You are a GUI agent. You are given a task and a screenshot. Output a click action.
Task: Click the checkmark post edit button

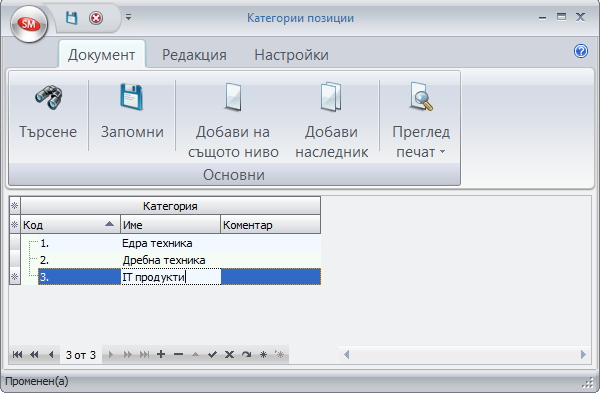tap(212, 354)
